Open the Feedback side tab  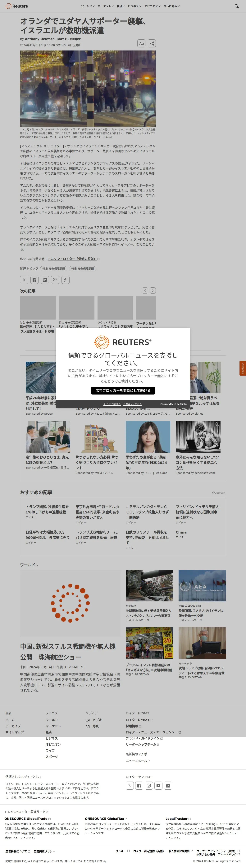point(243,368)
